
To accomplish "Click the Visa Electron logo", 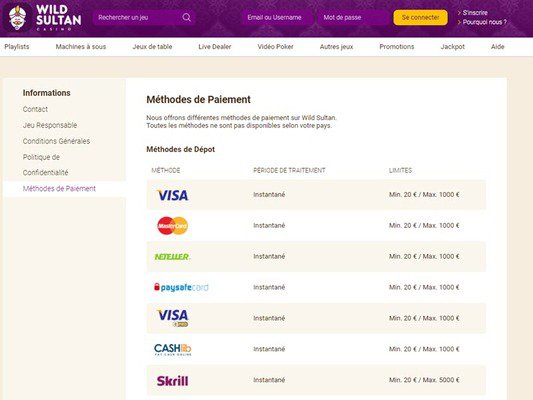I will [x=173, y=318].
